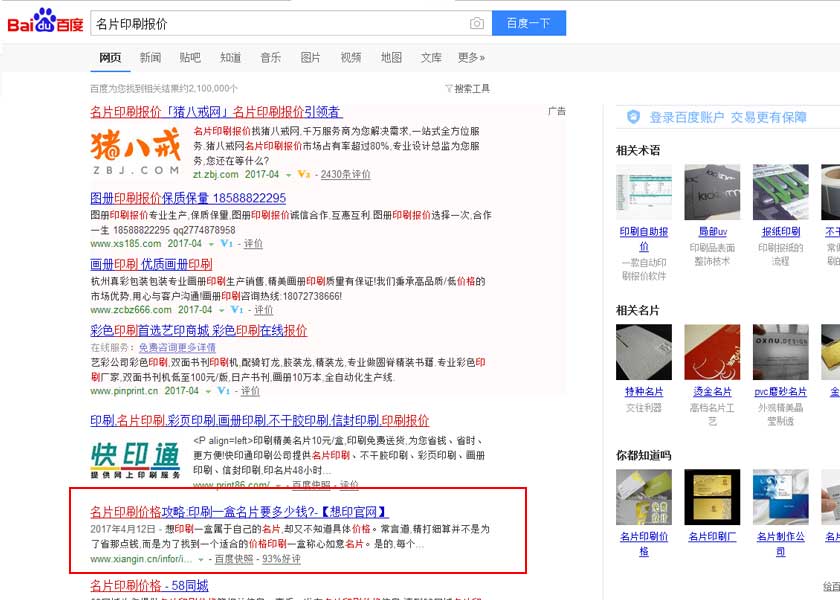Switch to the 音乐 tab

point(271,57)
